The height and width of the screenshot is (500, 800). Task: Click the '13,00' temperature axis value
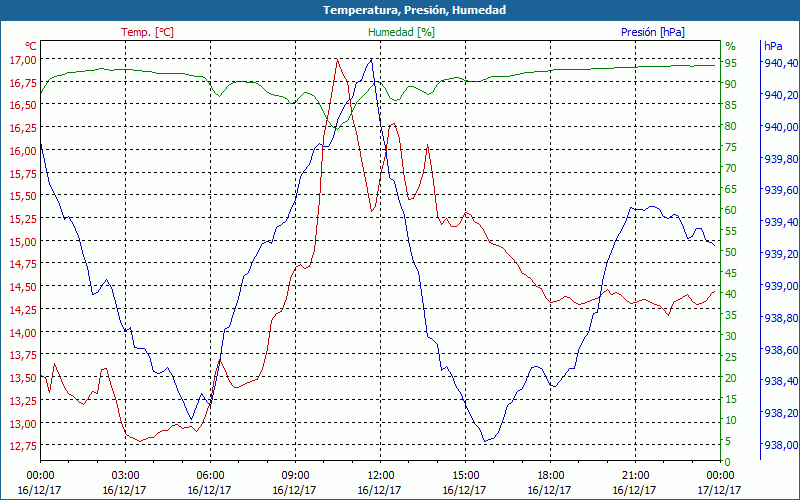(23, 423)
